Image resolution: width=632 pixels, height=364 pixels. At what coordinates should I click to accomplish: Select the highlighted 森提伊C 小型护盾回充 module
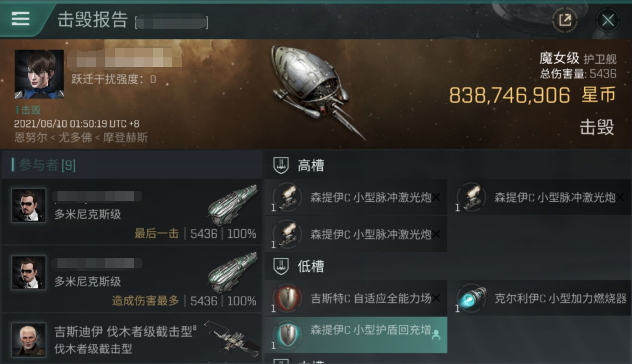tap(356, 335)
